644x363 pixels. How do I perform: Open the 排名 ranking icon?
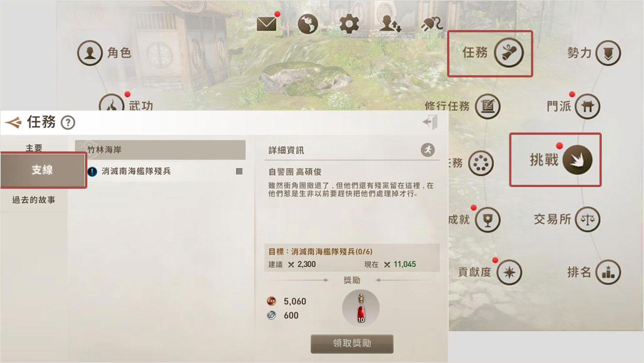pos(608,272)
